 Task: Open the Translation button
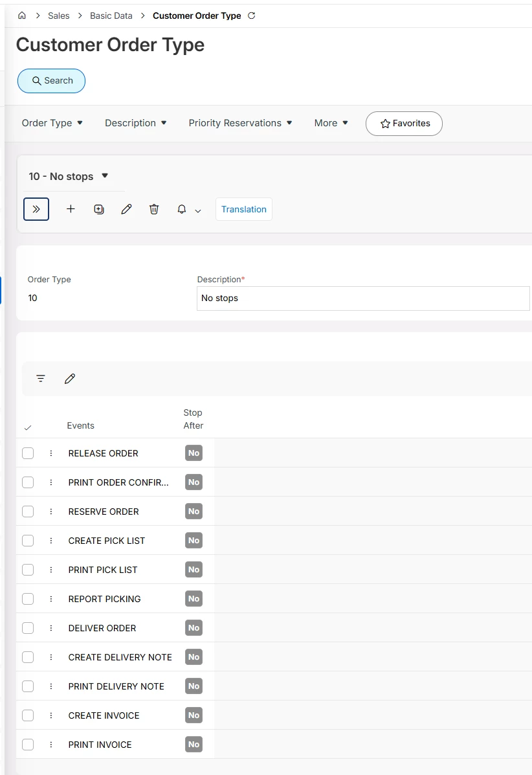(x=244, y=209)
